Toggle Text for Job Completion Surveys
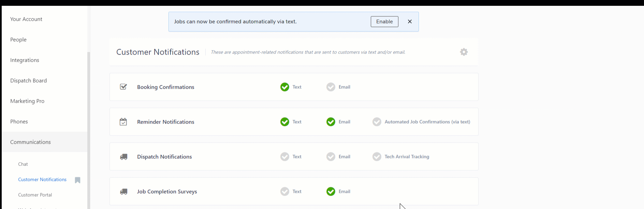Viewport: 644px width, 209px height. point(284,192)
